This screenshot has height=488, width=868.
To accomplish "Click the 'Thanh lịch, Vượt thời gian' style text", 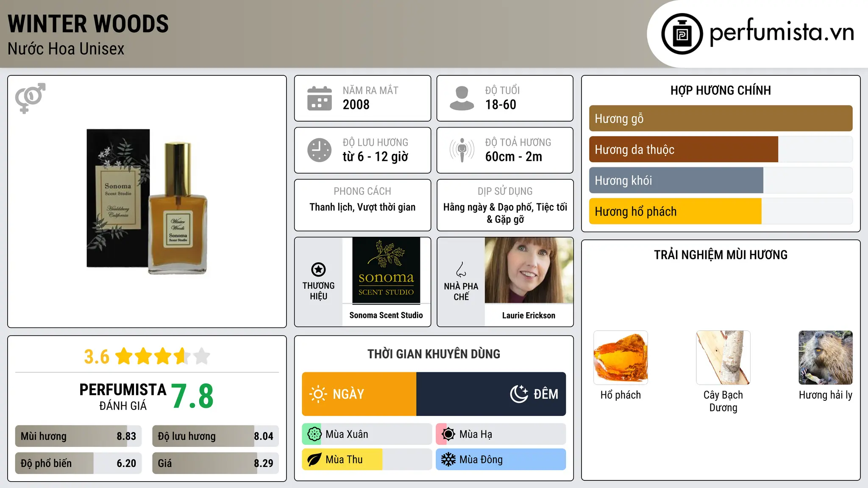I will tap(362, 207).
